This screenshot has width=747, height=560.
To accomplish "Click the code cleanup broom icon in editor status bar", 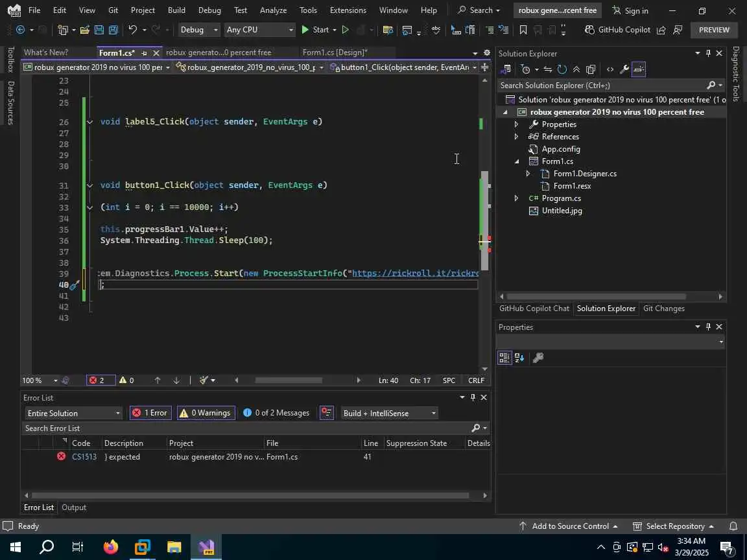I will (x=204, y=380).
